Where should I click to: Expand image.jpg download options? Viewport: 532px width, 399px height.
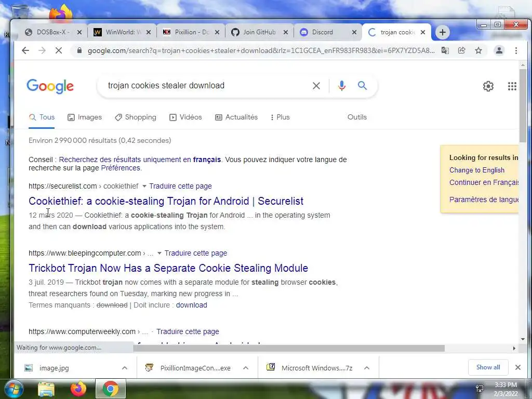tap(125, 368)
